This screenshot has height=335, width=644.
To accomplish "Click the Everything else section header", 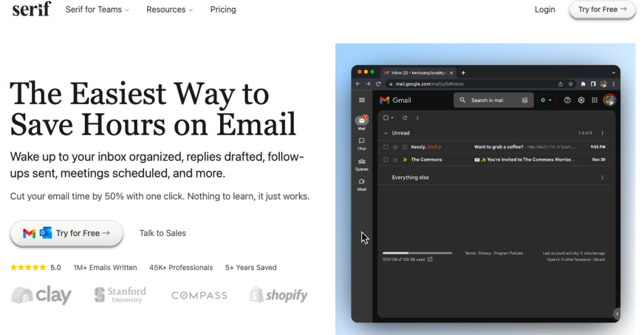I will coord(410,178).
